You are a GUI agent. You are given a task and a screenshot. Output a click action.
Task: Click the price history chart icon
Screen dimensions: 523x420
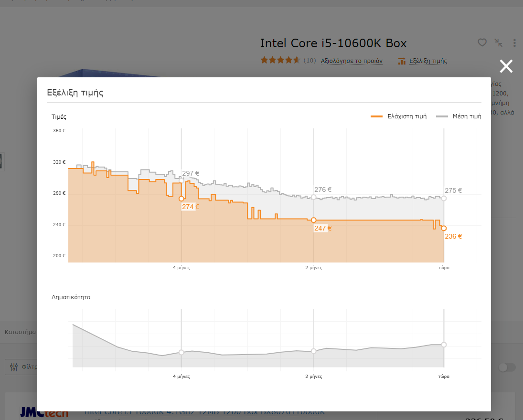click(x=402, y=61)
